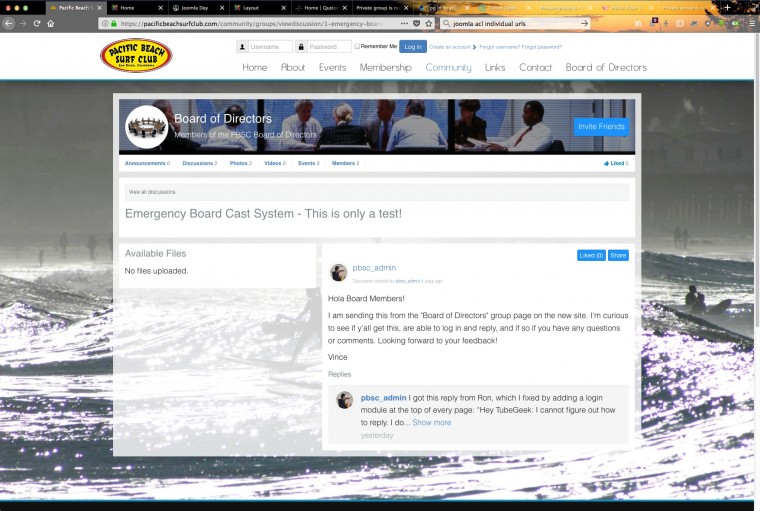Go back using the browser back arrow
This screenshot has height=511, width=760.
coord(9,23)
